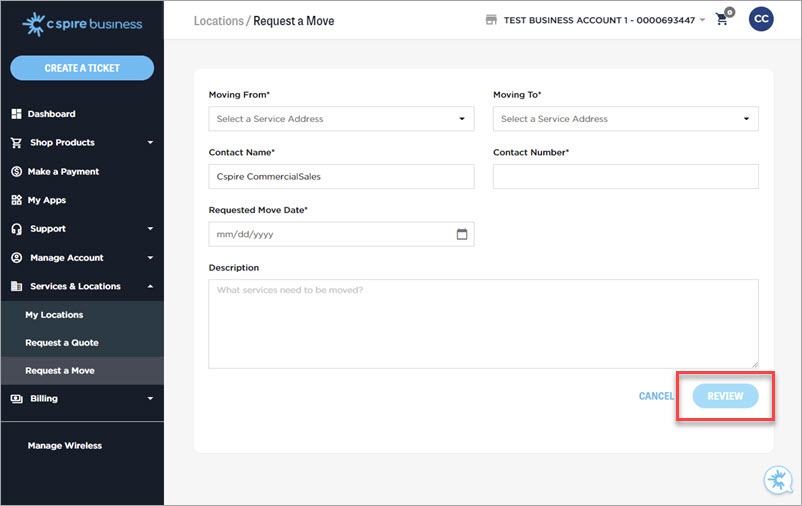Image resolution: width=802 pixels, height=506 pixels.
Task: Open the Moving To address dropdown
Action: click(625, 119)
